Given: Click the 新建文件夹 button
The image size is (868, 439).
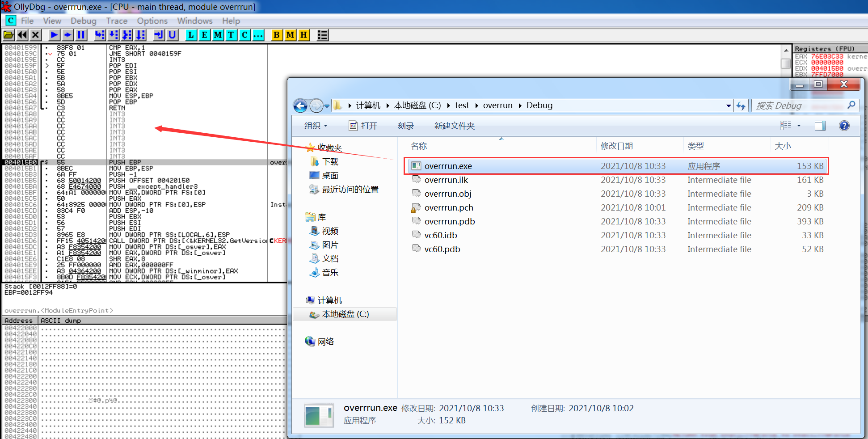Looking at the screenshot, I should pyautogui.click(x=454, y=126).
